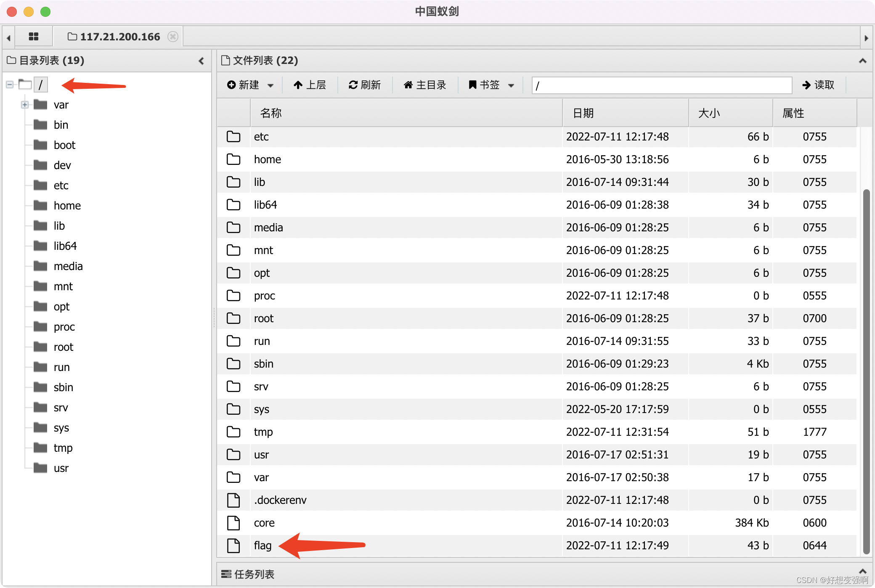This screenshot has height=588, width=875.
Task: Select the tmp folder in left panel
Action: tap(62, 448)
